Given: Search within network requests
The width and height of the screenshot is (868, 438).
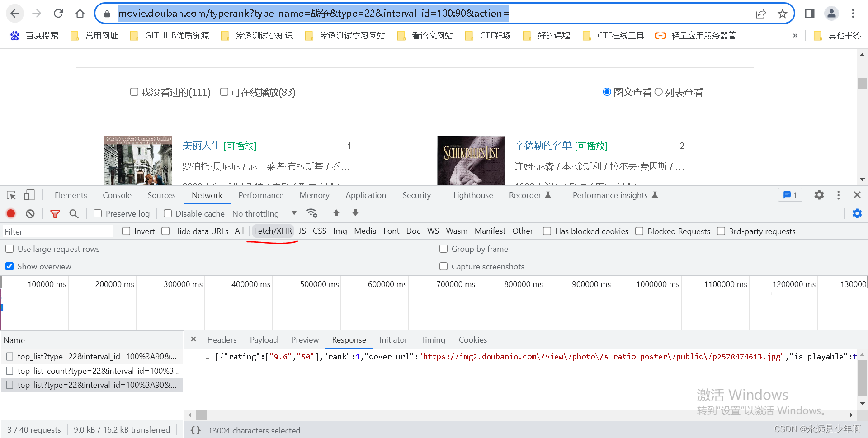Looking at the screenshot, I should point(74,213).
